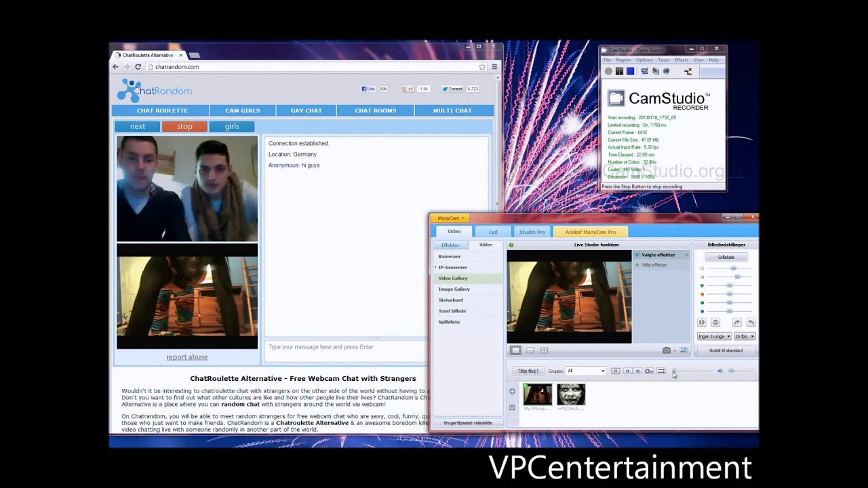Image resolution: width=868 pixels, height=488 pixels.
Task: Click the next button on ChatRandom
Action: click(138, 126)
